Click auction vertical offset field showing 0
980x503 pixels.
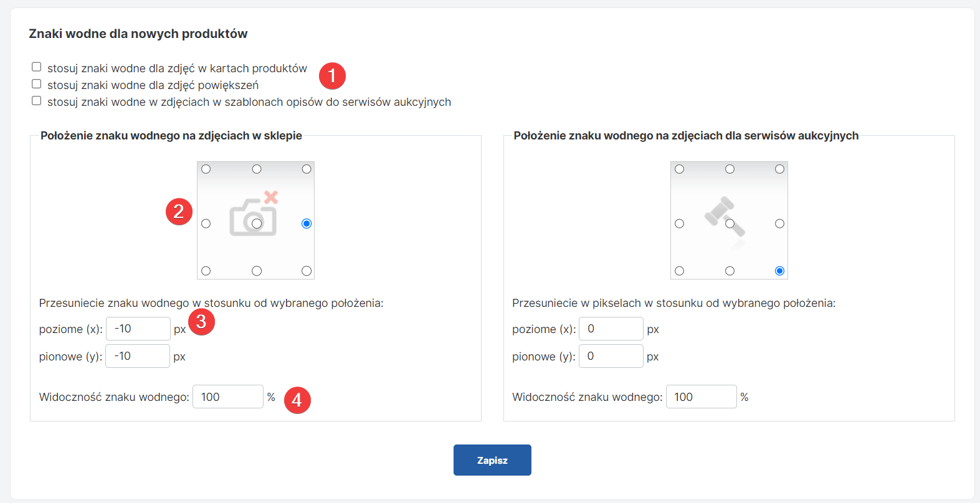611,356
